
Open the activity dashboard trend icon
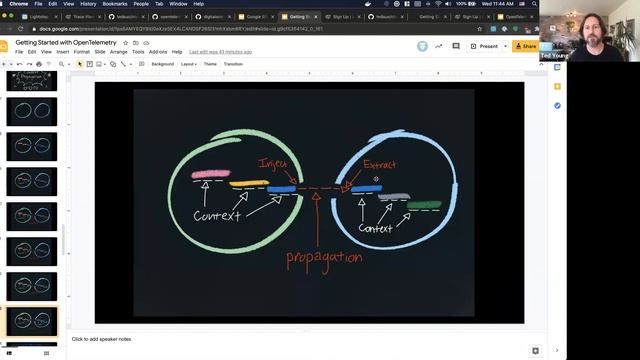pos(438,46)
